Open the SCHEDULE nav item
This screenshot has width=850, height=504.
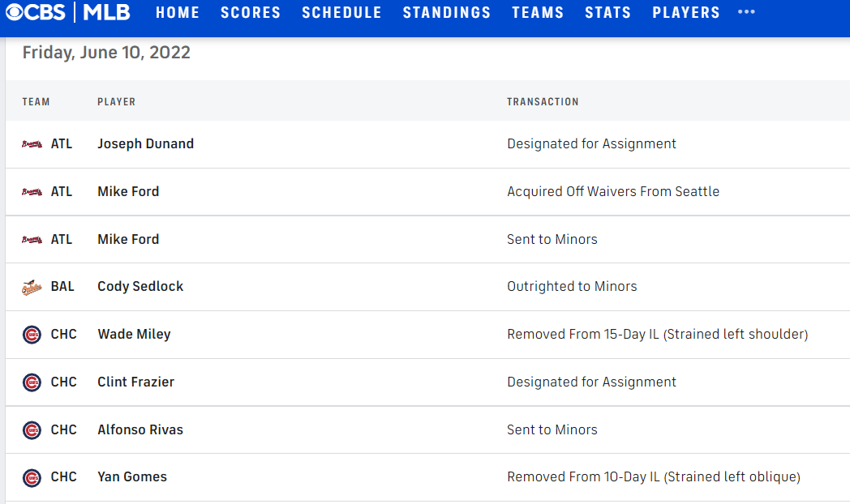(341, 12)
